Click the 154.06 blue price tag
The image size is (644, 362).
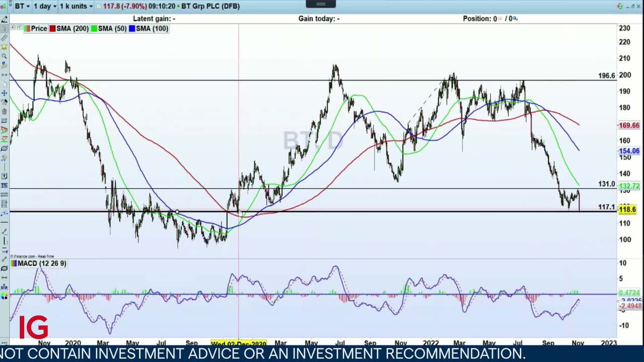tap(629, 151)
